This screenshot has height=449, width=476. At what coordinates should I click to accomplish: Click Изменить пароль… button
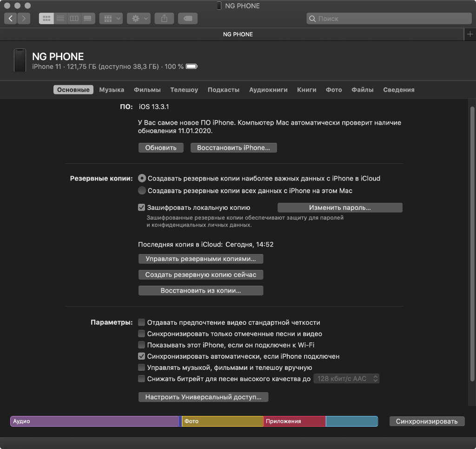[340, 208]
